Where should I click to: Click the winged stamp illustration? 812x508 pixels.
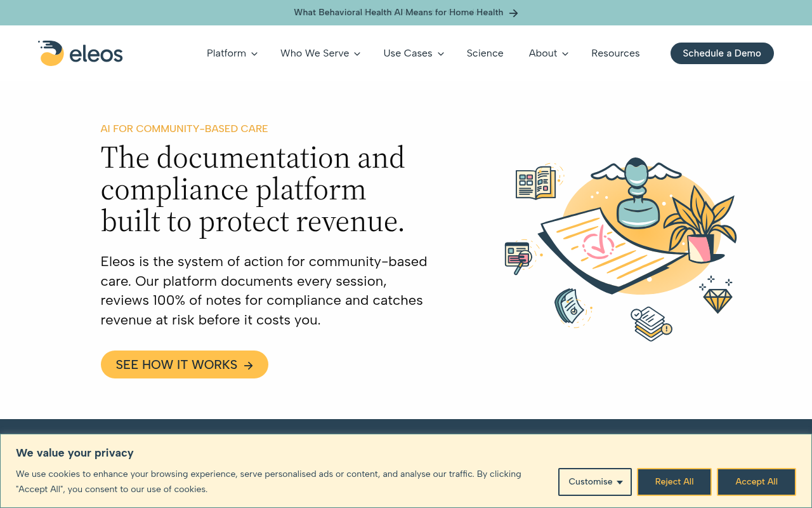coord(636,192)
